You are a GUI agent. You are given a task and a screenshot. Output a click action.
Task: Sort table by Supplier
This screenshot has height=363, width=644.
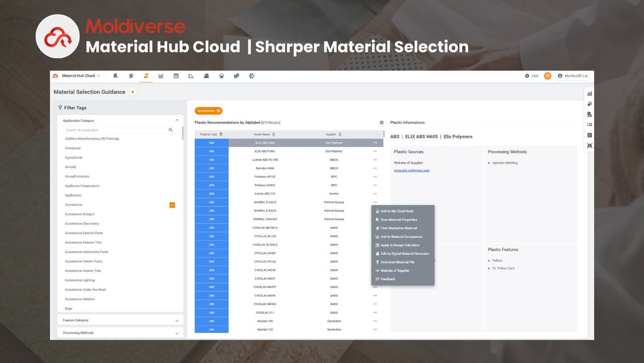coord(340,134)
